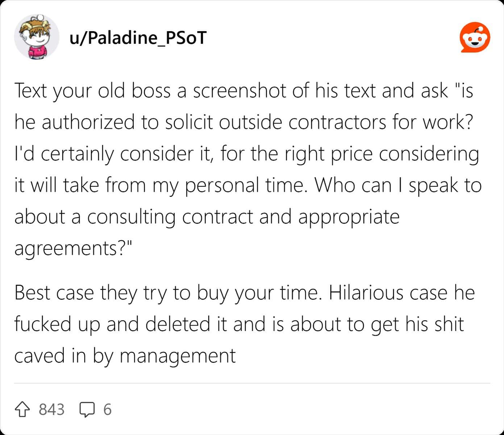Click the 843 upvote count

(51, 410)
